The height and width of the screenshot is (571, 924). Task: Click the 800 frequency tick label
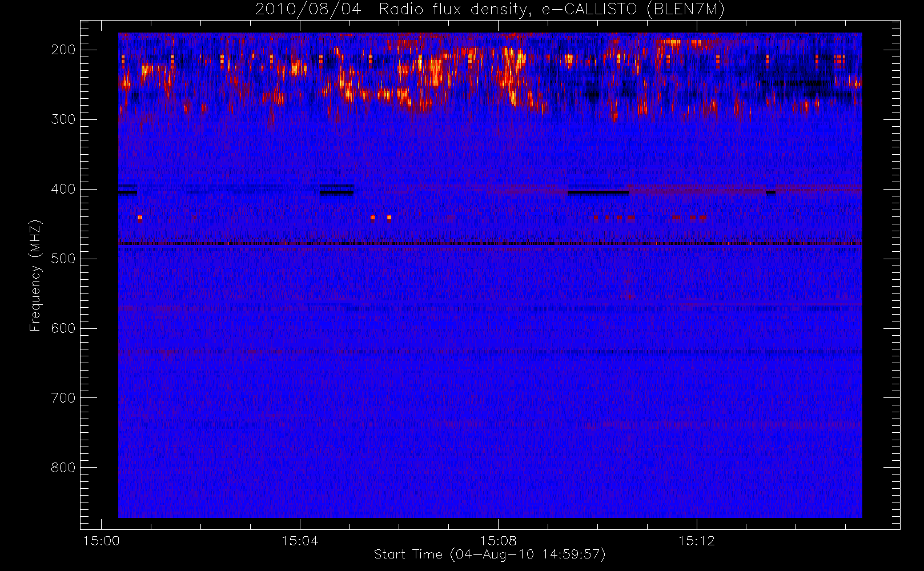[x=63, y=468]
